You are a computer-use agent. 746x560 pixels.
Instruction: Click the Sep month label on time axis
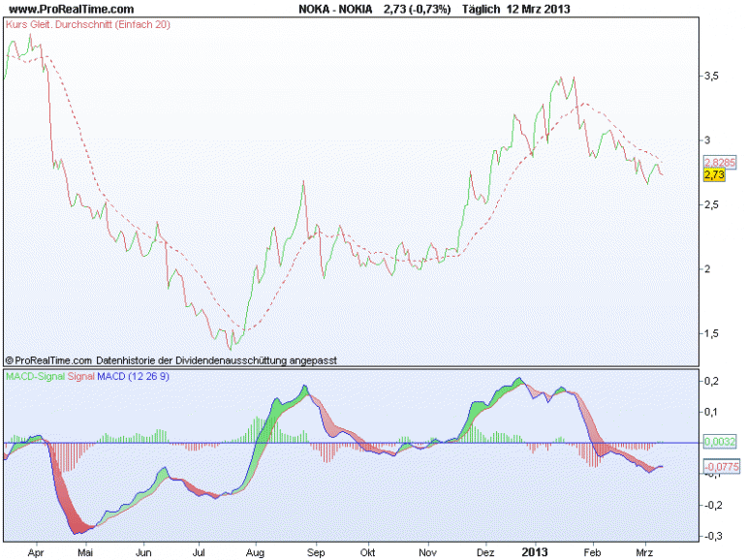pos(316,553)
